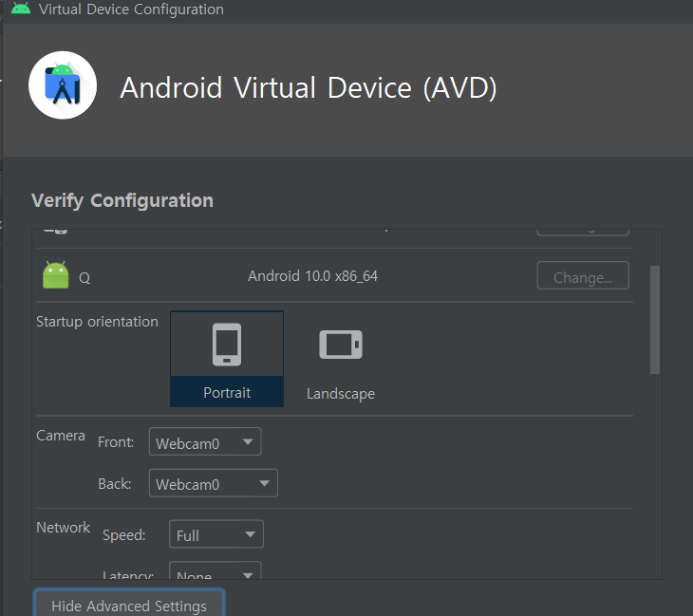Open the Network Latency dropdown
The height and width of the screenshot is (616, 693).
(215, 570)
